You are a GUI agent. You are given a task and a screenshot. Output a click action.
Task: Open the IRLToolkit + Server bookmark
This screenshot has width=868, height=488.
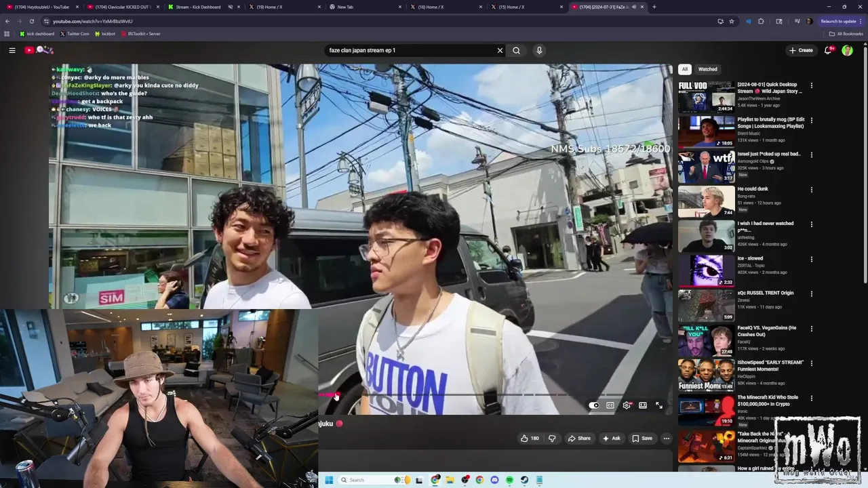coord(140,33)
